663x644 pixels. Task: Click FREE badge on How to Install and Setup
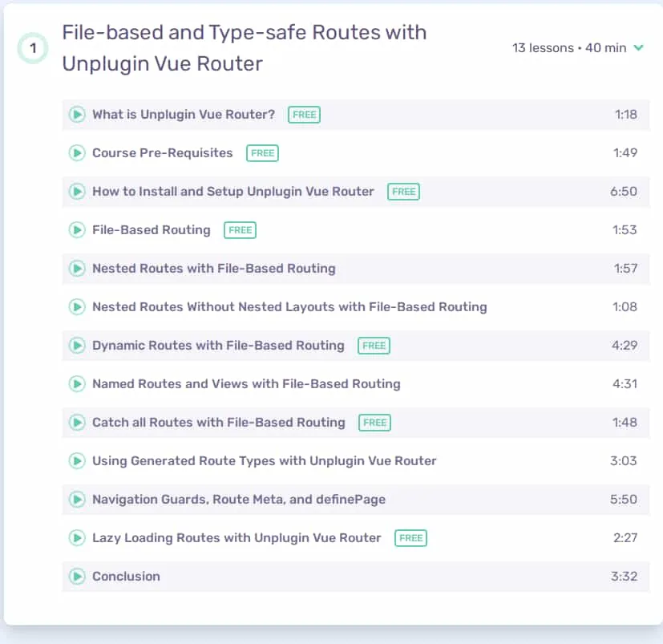404,192
